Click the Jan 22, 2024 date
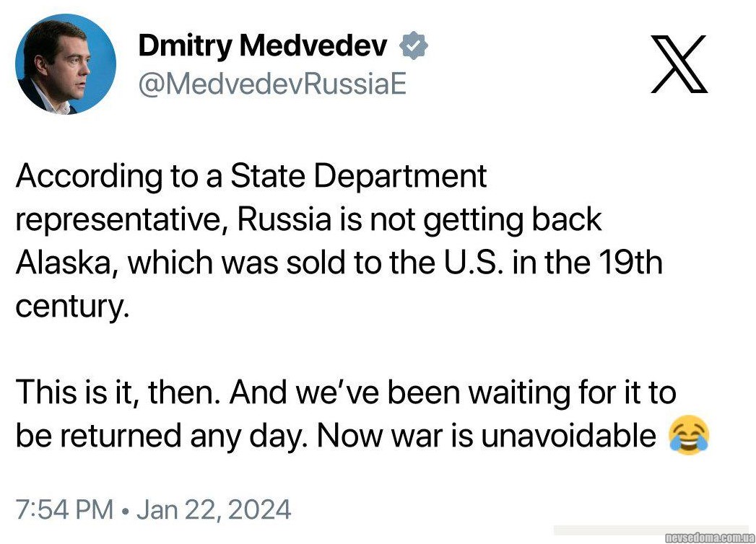Viewport: 756px width, 544px height. pos(214,510)
